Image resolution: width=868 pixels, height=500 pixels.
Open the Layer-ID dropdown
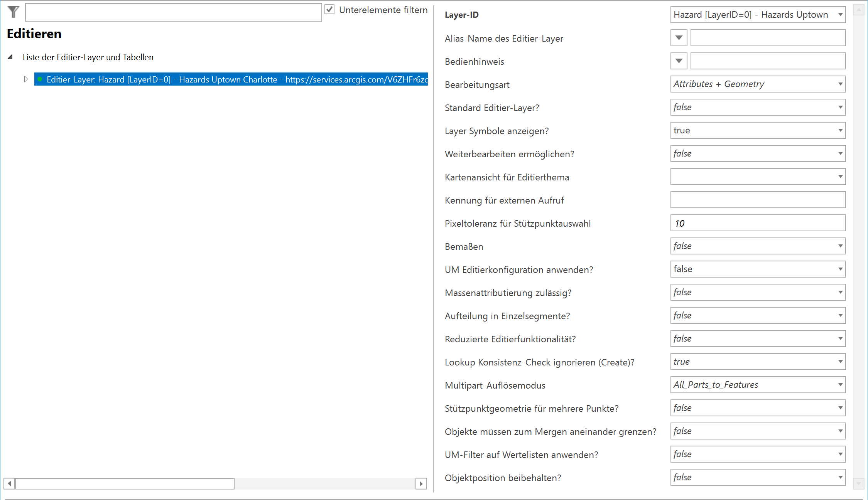coord(840,15)
